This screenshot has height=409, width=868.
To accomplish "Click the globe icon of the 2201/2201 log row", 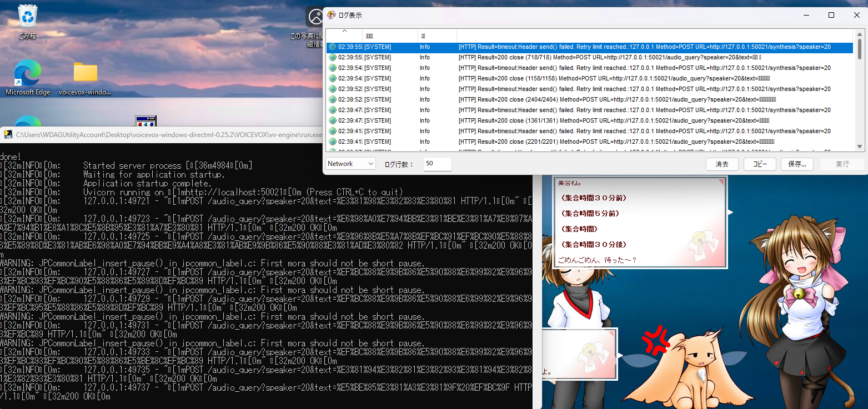I will click(x=333, y=142).
